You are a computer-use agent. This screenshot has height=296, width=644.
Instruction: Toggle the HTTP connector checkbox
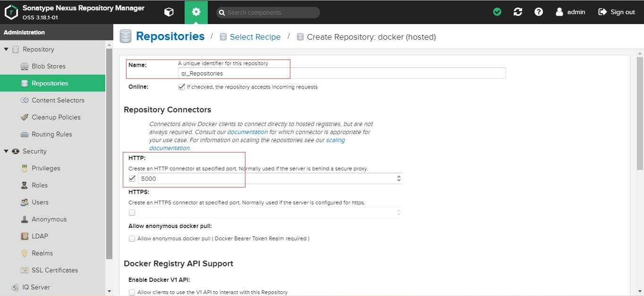(132, 178)
